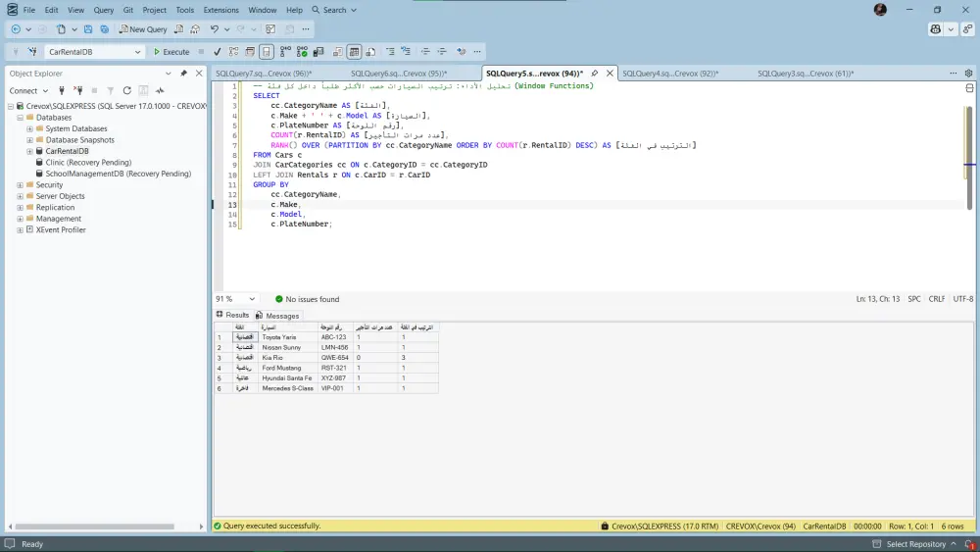Click Select Repository in status bar

coord(915,544)
